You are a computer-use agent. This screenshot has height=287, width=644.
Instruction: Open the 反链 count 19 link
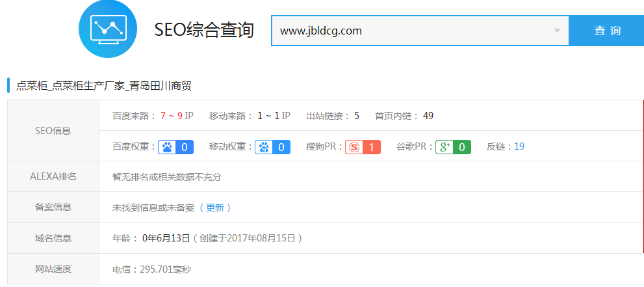519,147
